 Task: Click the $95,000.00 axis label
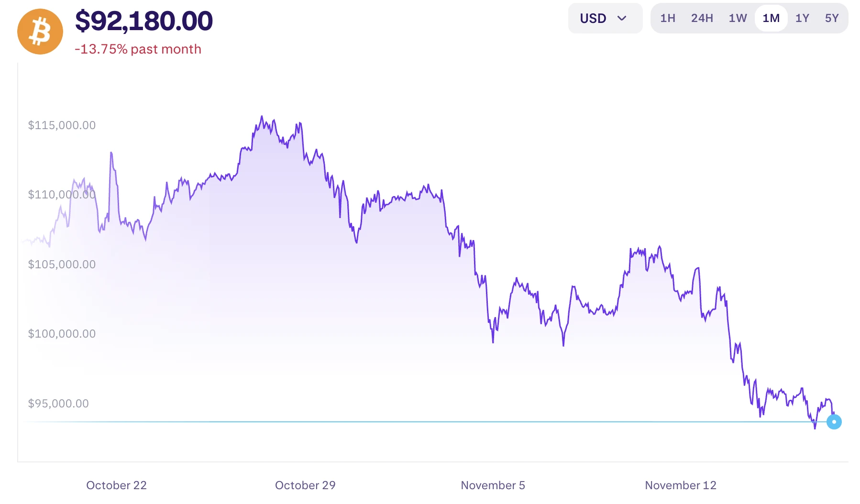58,403
